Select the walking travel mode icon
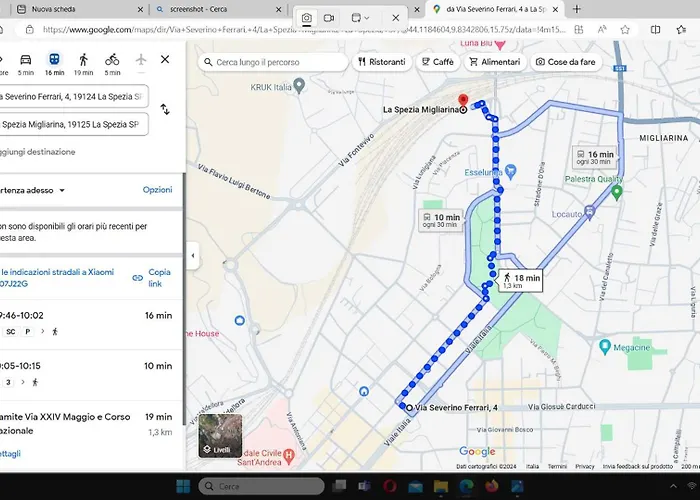 tap(83, 60)
